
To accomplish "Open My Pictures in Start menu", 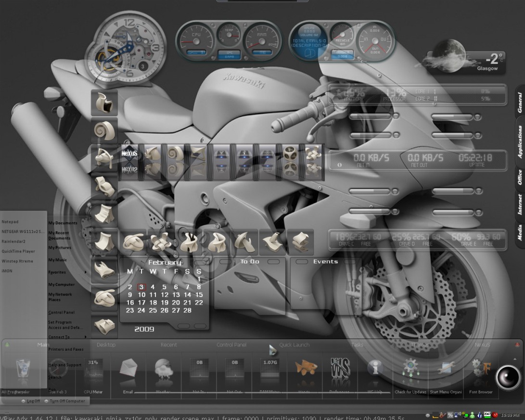I will [x=60, y=248].
